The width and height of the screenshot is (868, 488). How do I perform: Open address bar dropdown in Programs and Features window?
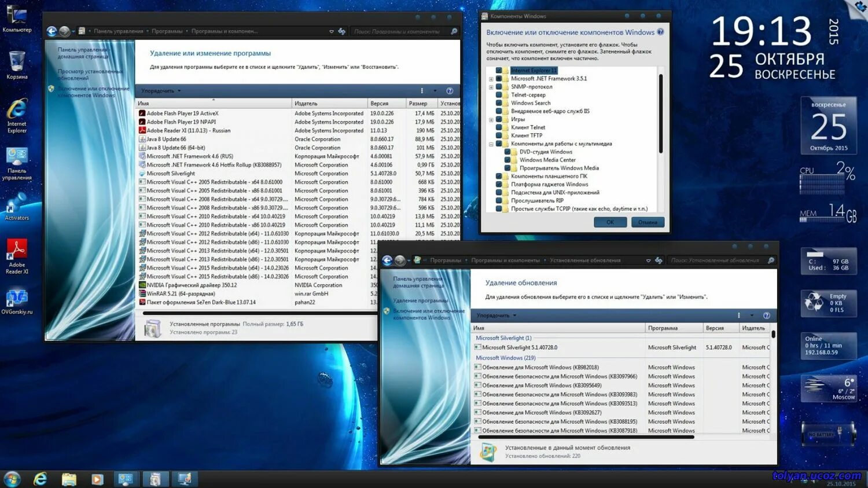(x=331, y=31)
